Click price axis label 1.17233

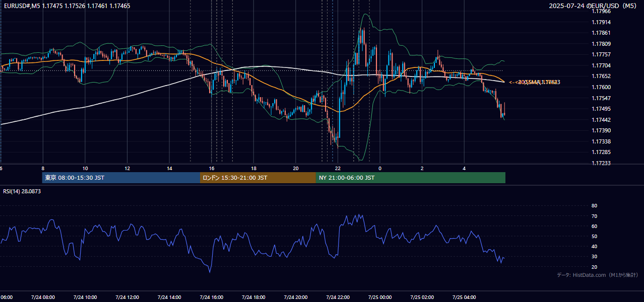pyautogui.click(x=601, y=163)
